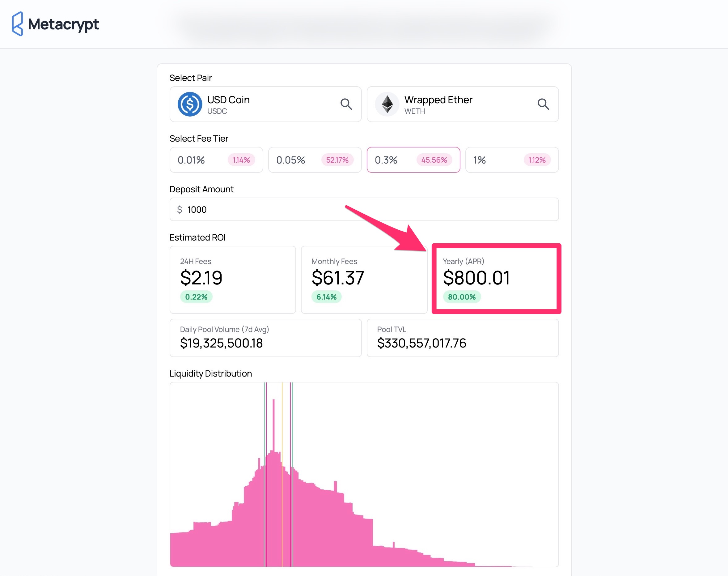Image resolution: width=728 pixels, height=576 pixels.
Task: Click the $19,325,500.18 volume value
Action: click(x=222, y=343)
